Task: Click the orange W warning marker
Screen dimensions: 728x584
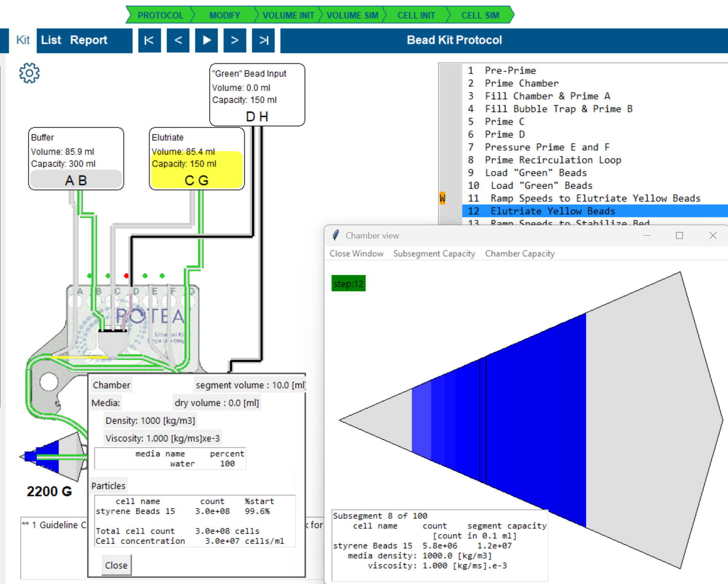Action: (x=442, y=198)
